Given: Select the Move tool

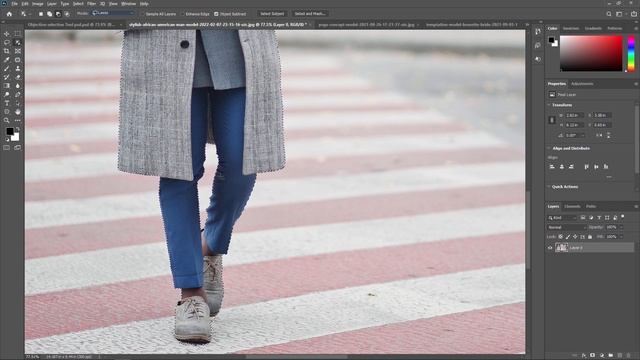Looking at the screenshot, I should 7,33.
